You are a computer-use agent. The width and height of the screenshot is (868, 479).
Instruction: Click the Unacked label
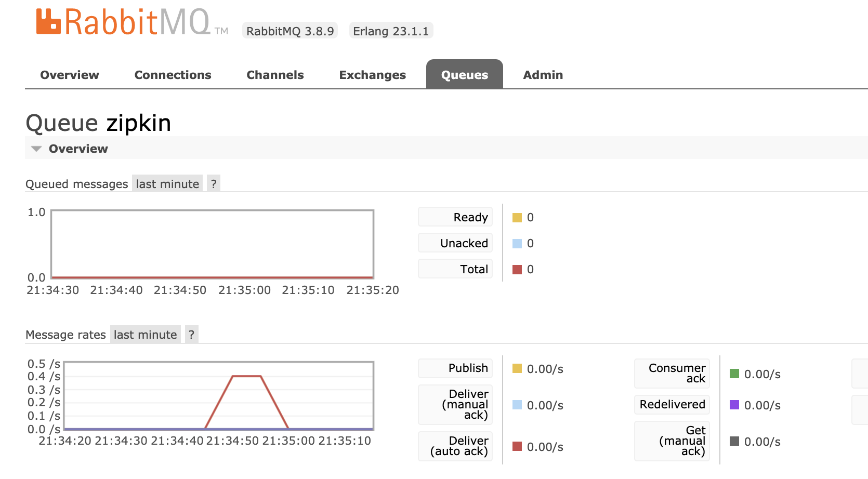point(455,243)
